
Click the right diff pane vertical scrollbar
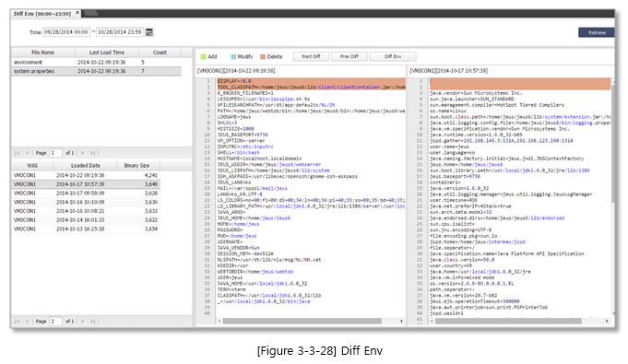point(612,144)
